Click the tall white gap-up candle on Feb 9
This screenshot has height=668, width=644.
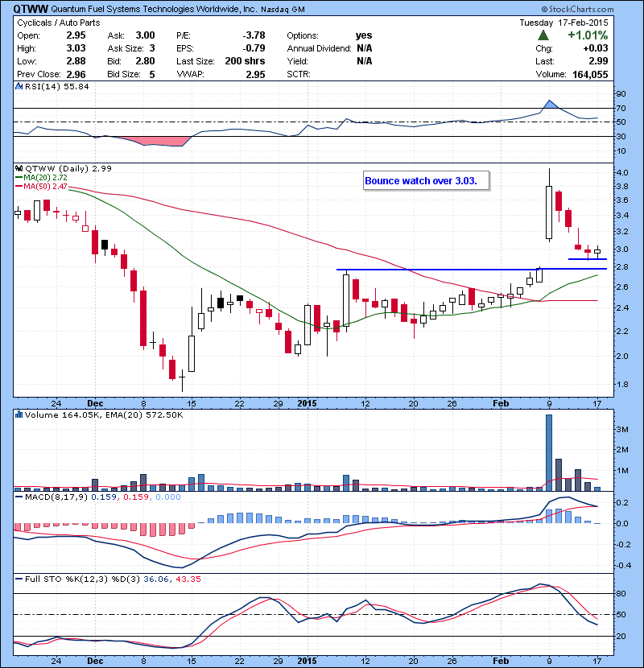click(549, 212)
